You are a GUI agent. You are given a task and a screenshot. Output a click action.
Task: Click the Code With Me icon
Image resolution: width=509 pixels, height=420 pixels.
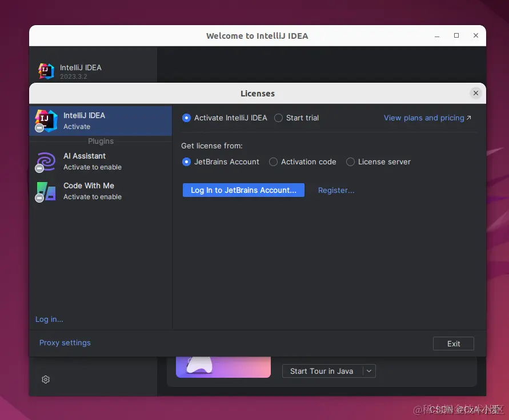(46, 191)
